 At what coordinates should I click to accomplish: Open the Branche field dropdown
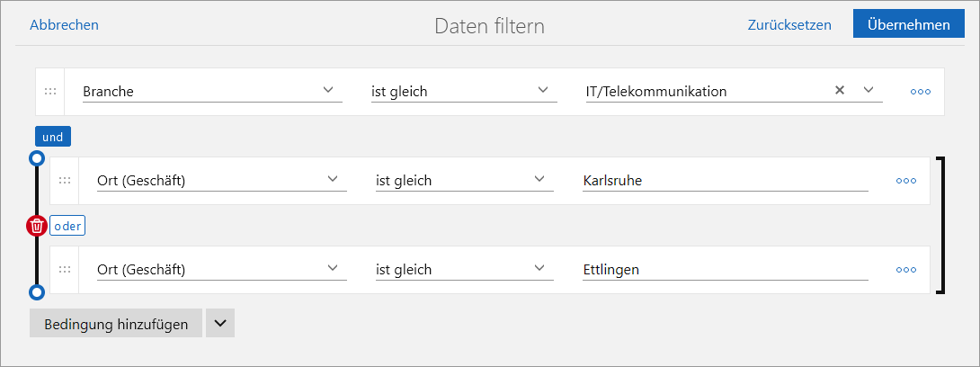pyautogui.click(x=211, y=91)
